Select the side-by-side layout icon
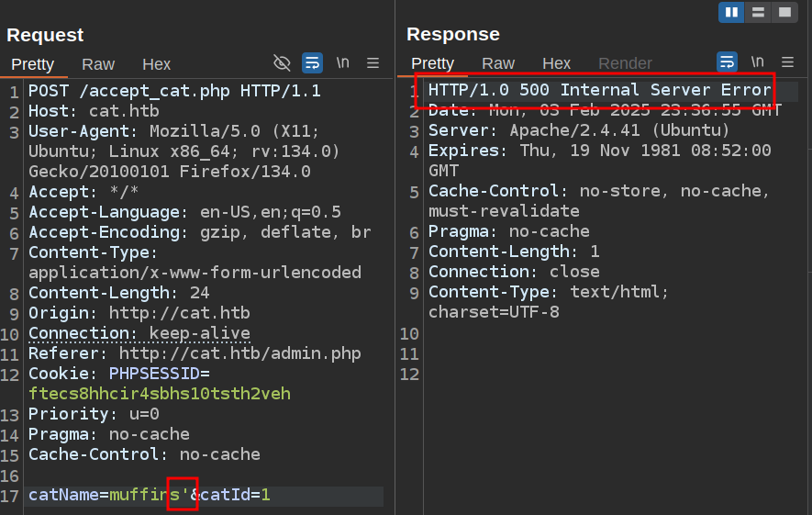Image resolution: width=812 pixels, height=515 pixels. pyautogui.click(x=731, y=12)
